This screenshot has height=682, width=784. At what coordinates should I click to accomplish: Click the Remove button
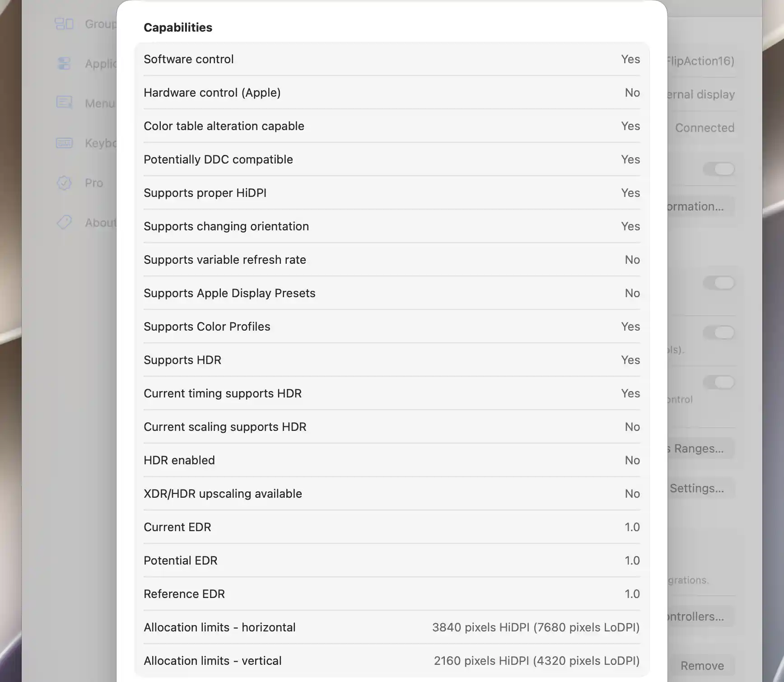point(702,666)
